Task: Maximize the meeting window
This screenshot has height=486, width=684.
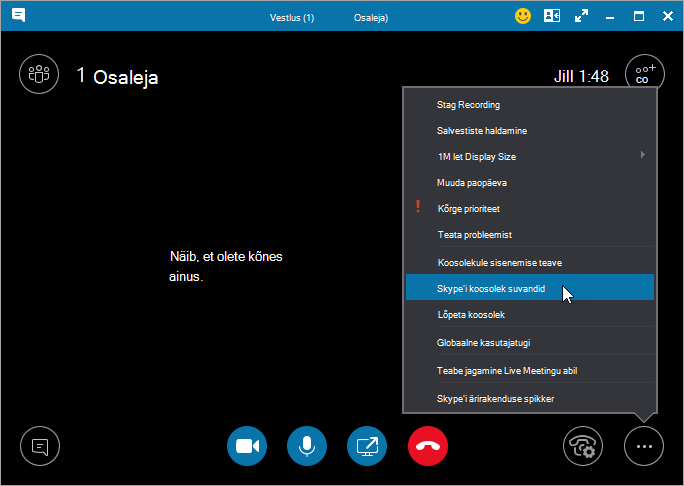Action: [639, 17]
